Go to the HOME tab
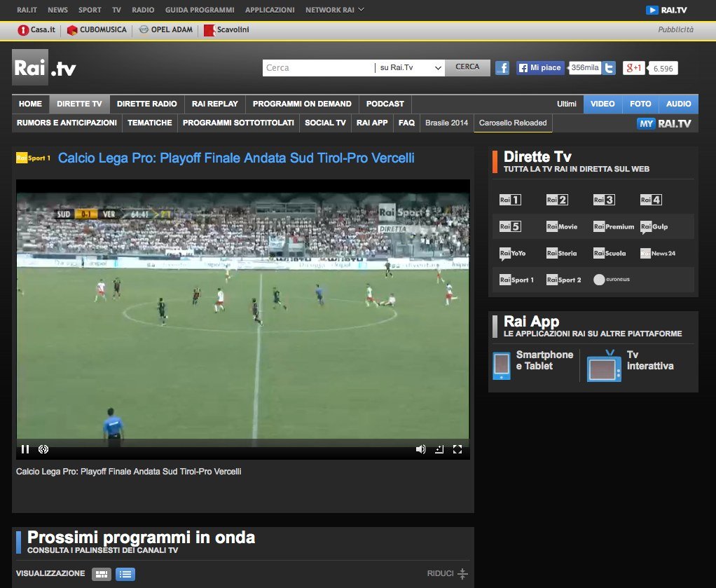The image size is (716, 588). (x=31, y=104)
